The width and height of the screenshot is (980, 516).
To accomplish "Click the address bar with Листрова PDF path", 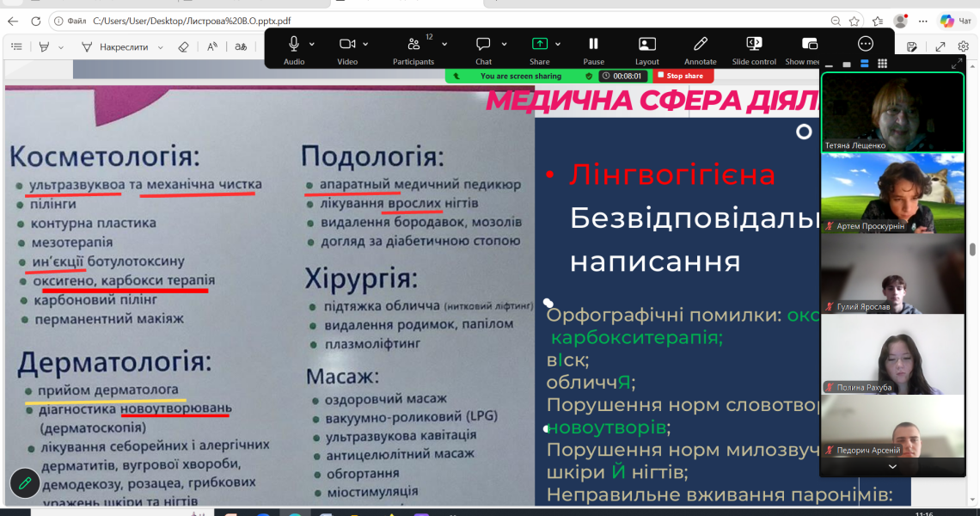I will pos(191,21).
